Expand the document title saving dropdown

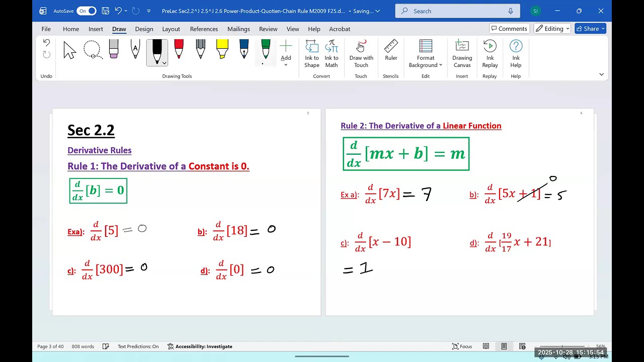378,11
